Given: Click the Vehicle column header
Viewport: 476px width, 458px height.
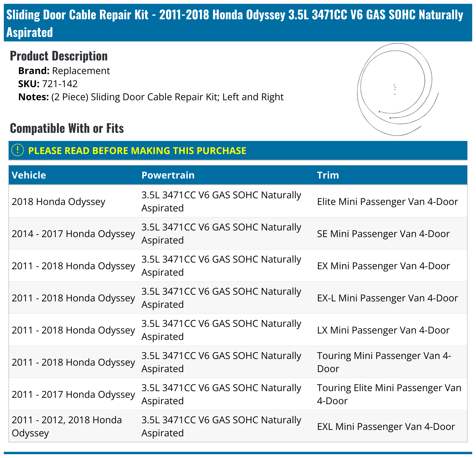Looking at the screenshot, I should pos(29,175).
